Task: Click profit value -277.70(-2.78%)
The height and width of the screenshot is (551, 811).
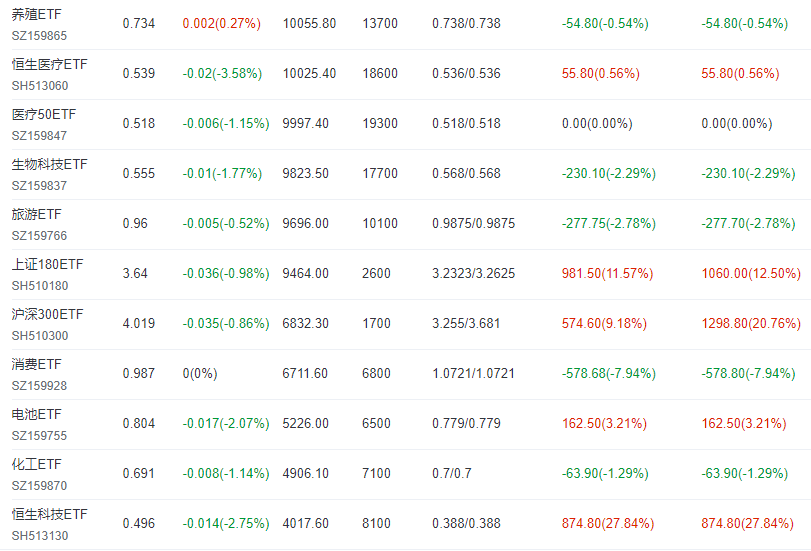Action: tap(748, 224)
